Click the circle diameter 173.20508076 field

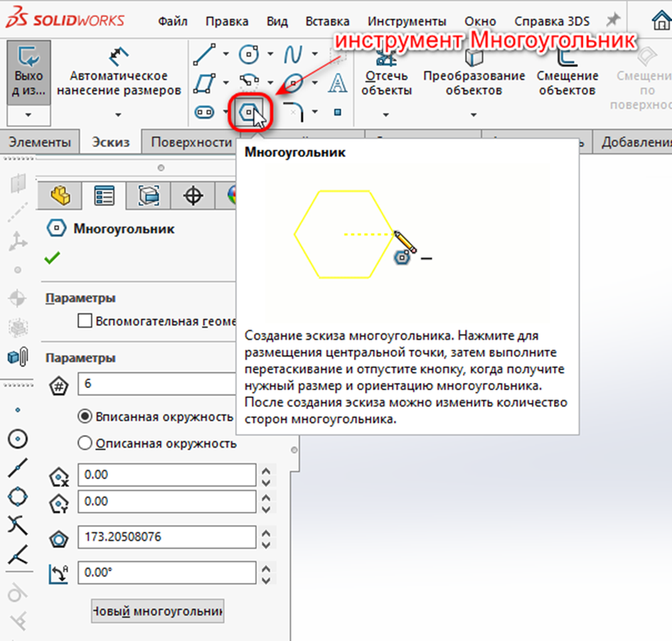tap(167, 537)
